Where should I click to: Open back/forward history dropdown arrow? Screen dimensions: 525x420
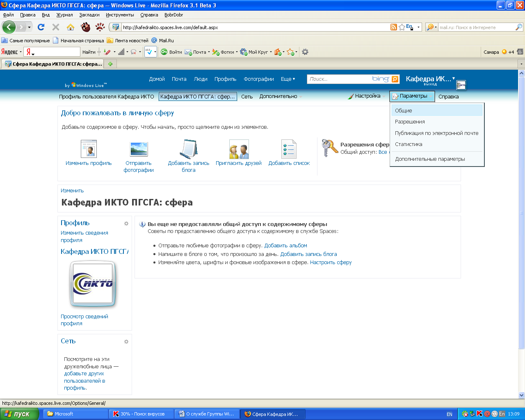point(29,27)
